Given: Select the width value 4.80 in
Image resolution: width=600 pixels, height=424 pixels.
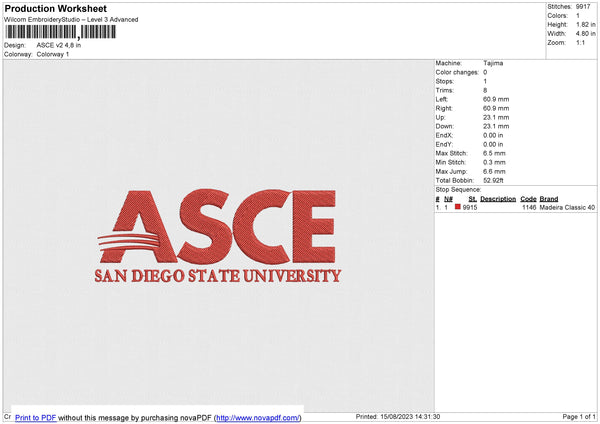Looking at the screenshot, I should pyautogui.click(x=586, y=34).
